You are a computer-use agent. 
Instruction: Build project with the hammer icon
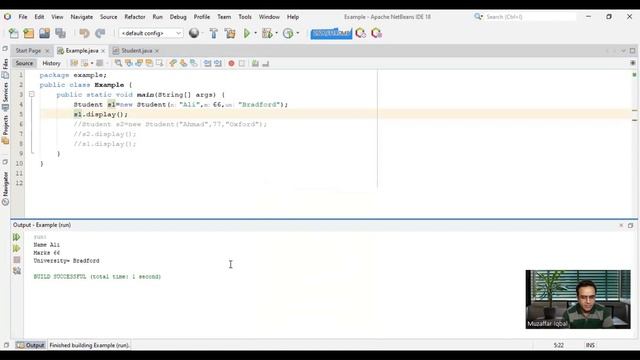[213, 33]
